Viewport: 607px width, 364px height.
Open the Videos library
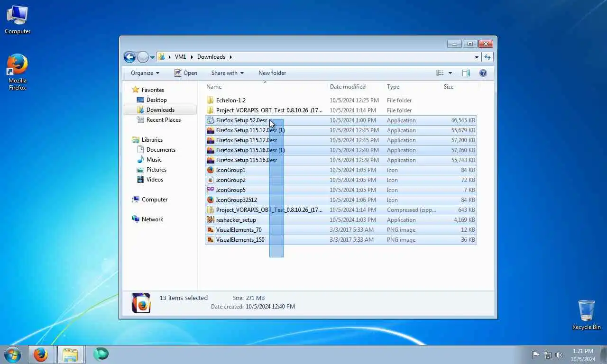pos(155,180)
